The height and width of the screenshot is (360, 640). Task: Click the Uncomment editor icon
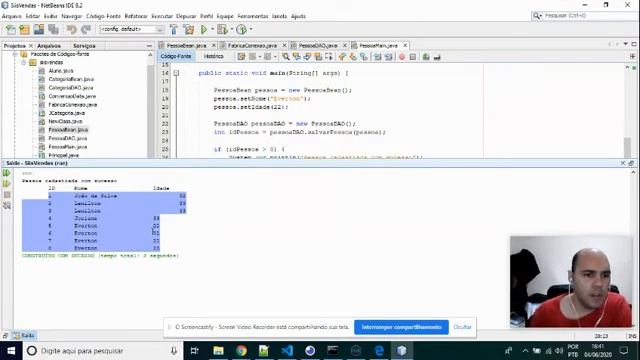coord(437,57)
